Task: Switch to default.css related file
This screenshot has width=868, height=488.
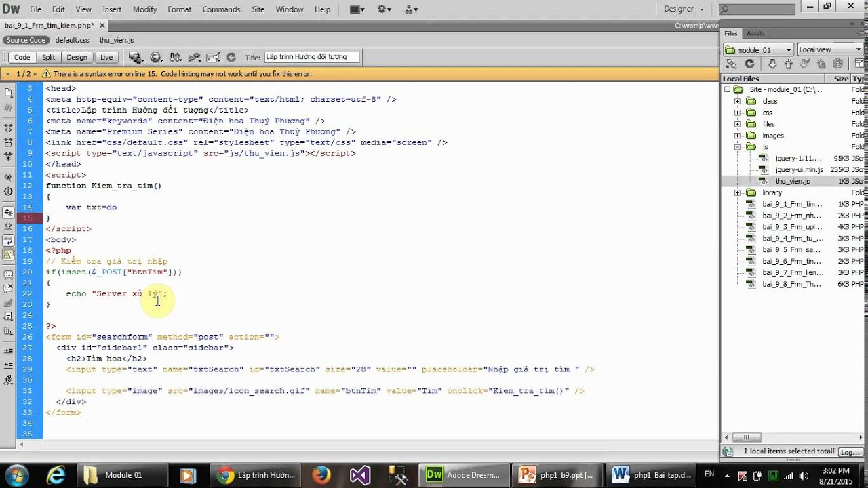Action: point(73,40)
